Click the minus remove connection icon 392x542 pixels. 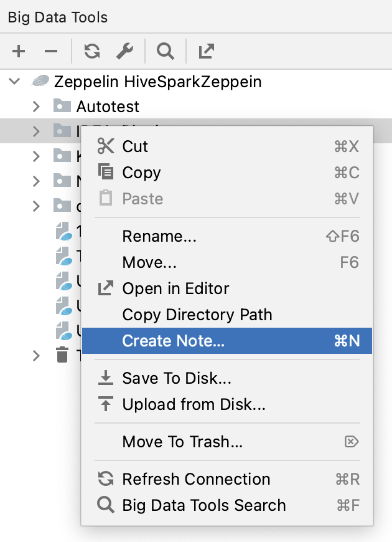tap(51, 51)
